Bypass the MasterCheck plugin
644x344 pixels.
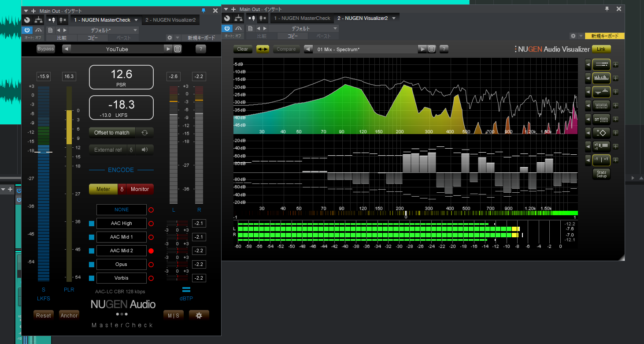45,49
